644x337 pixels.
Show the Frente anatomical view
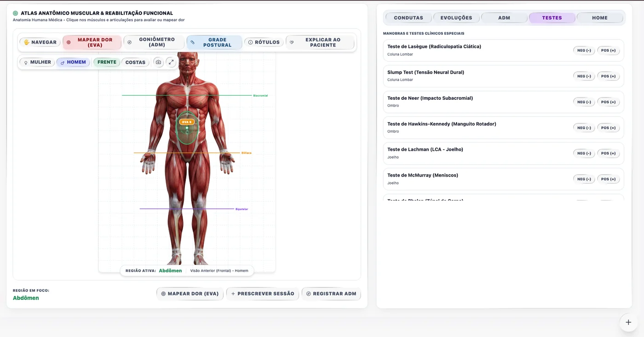click(x=107, y=62)
